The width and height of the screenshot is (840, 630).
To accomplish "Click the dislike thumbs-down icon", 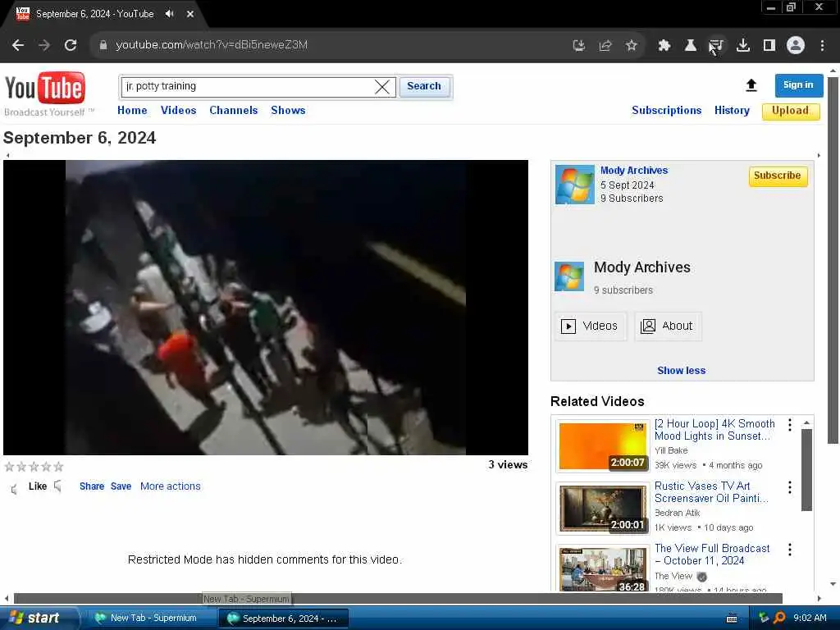I will (x=58, y=486).
